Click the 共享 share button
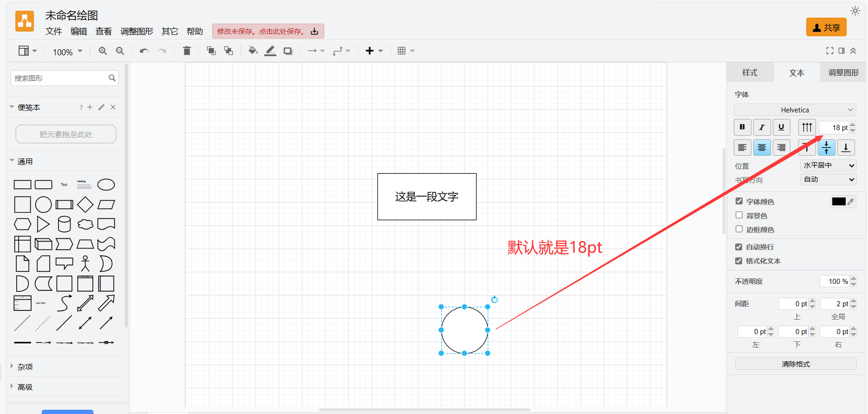This screenshot has height=414, width=868. tap(826, 27)
